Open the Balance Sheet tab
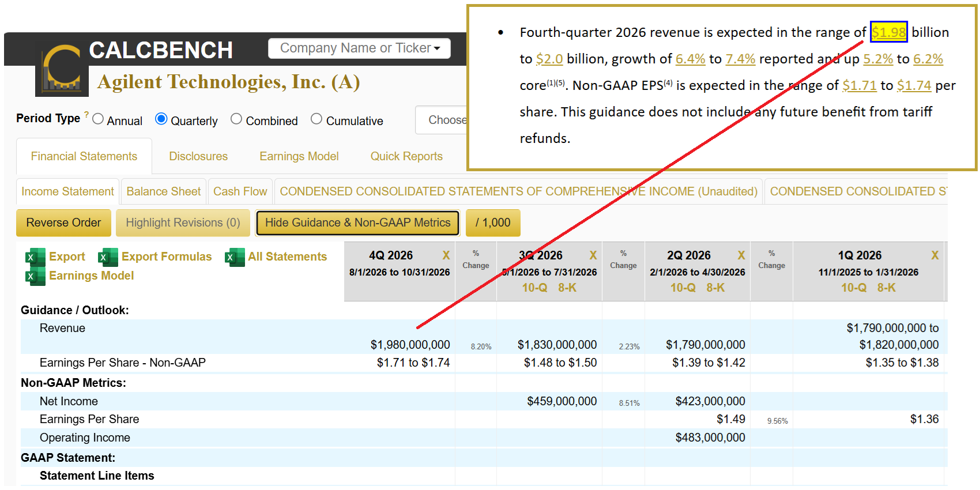 pyautogui.click(x=164, y=191)
